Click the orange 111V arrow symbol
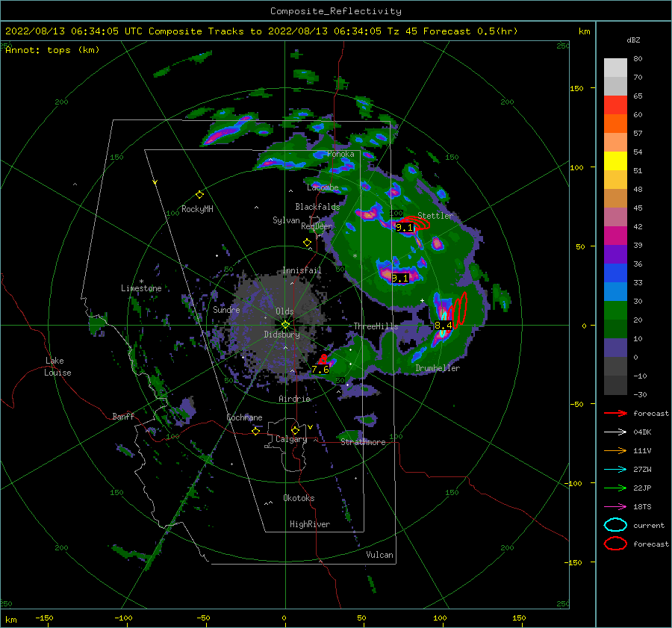The height and width of the screenshot is (628, 672). pos(615,450)
